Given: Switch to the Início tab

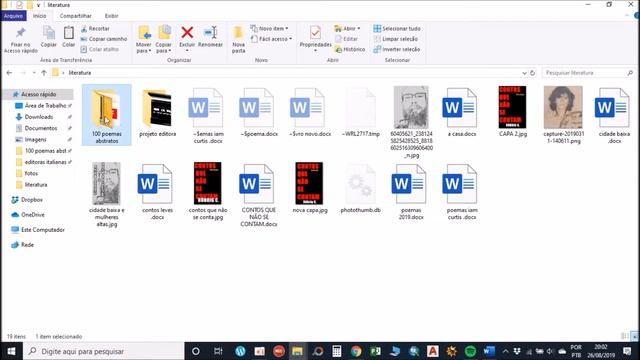Looking at the screenshot, I should click(40, 16).
